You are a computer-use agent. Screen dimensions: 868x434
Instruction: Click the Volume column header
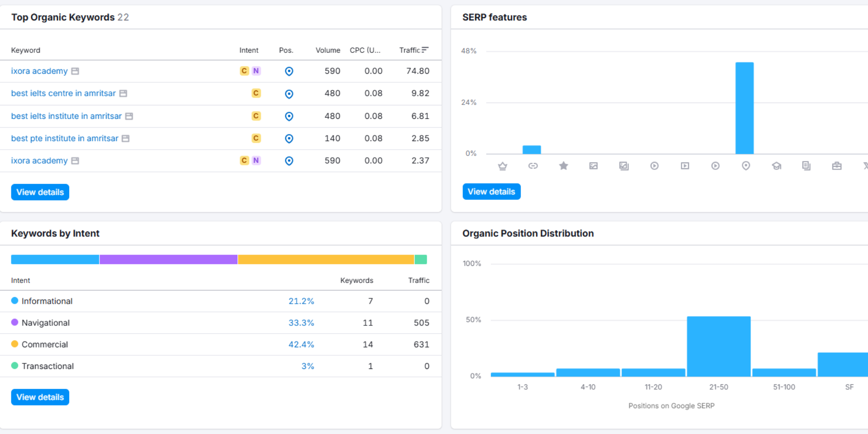(x=328, y=50)
